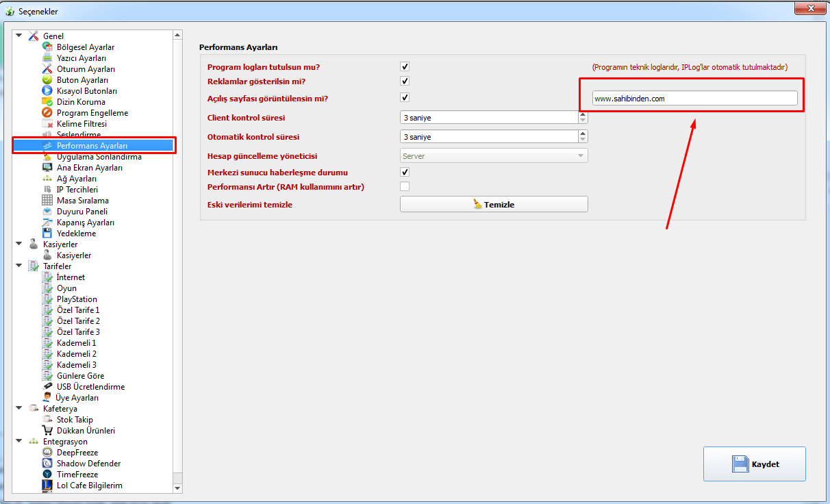Select Kademeli 3 tariff
This screenshot has width=830, height=504.
click(x=77, y=365)
